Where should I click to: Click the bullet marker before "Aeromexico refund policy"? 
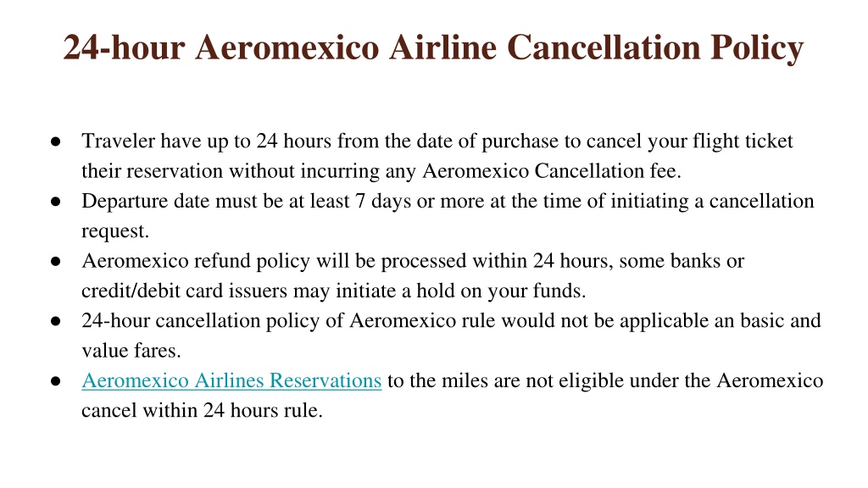[x=55, y=261]
